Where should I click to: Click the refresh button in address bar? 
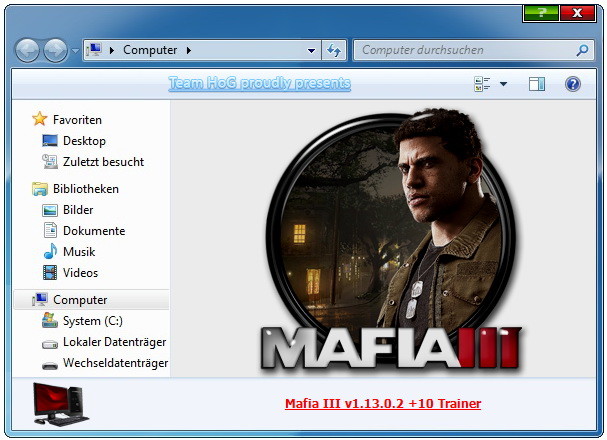coord(334,50)
